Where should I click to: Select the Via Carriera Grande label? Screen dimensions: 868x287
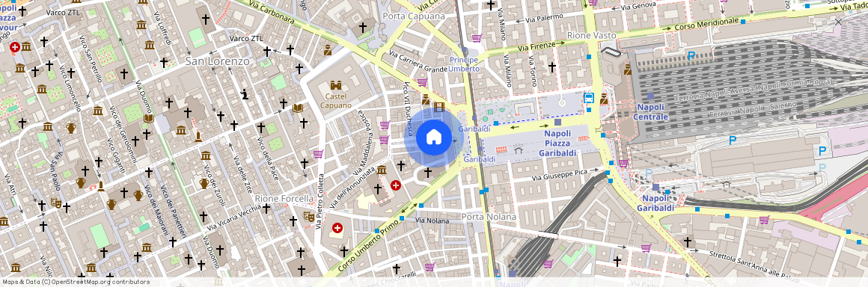pyautogui.click(x=418, y=62)
